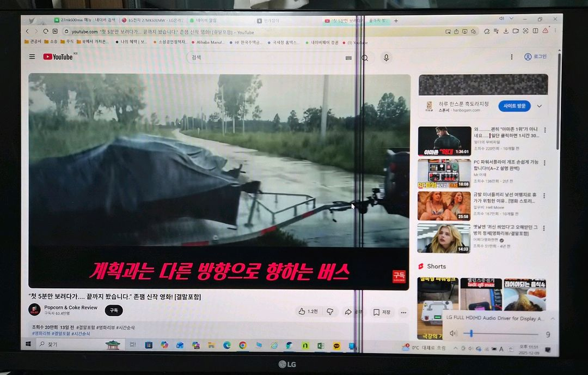Click the search magnifier icon
The width and height of the screenshot is (588, 375).
(365, 57)
